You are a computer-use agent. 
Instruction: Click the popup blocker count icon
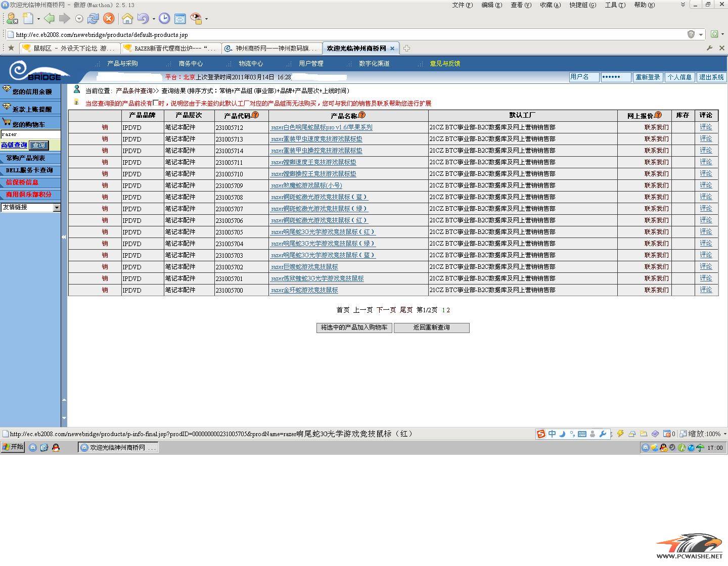click(x=669, y=434)
